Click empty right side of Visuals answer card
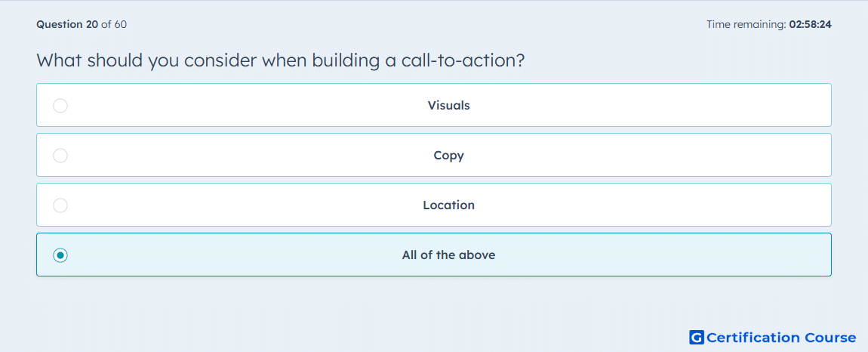868x352 pixels. [664, 105]
